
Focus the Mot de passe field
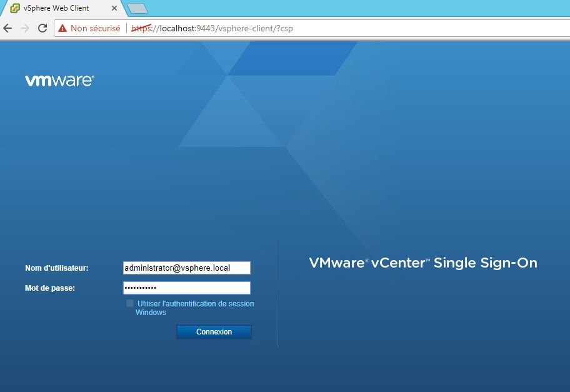pos(186,288)
